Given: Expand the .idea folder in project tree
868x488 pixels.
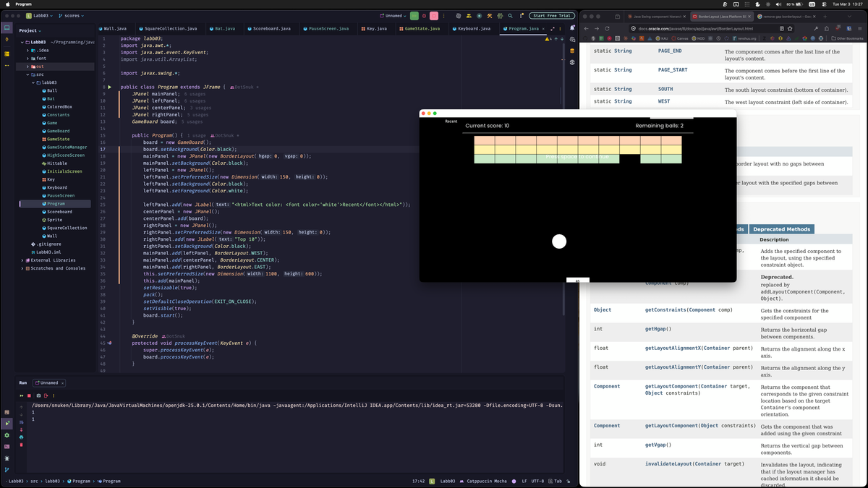Looking at the screenshot, I should click(27, 51).
